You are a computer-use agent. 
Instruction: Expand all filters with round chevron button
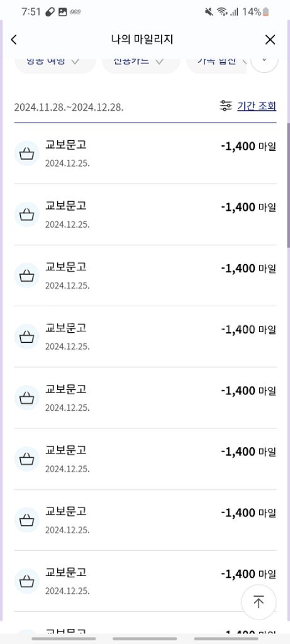(264, 62)
